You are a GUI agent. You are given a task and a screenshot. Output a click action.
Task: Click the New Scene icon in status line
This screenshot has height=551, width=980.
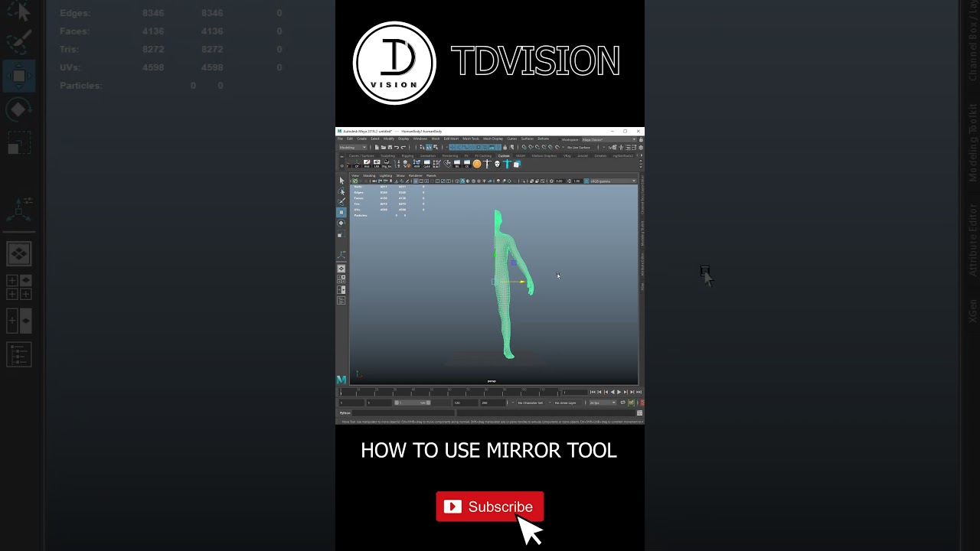pyautogui.click(x=377, y=147)
